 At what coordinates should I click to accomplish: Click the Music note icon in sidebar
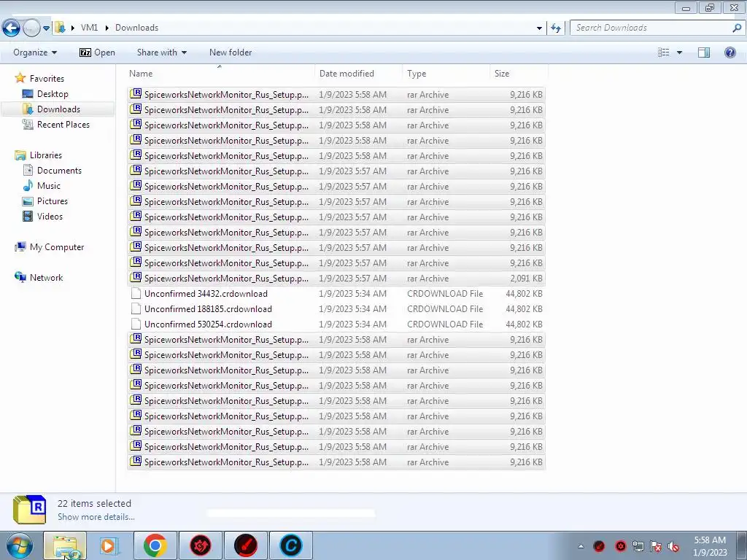(x=28, y=186)
